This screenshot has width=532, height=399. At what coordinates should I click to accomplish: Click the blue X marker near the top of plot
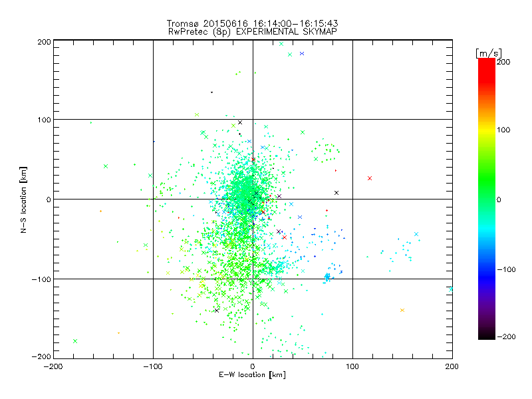tap(302, 54)
